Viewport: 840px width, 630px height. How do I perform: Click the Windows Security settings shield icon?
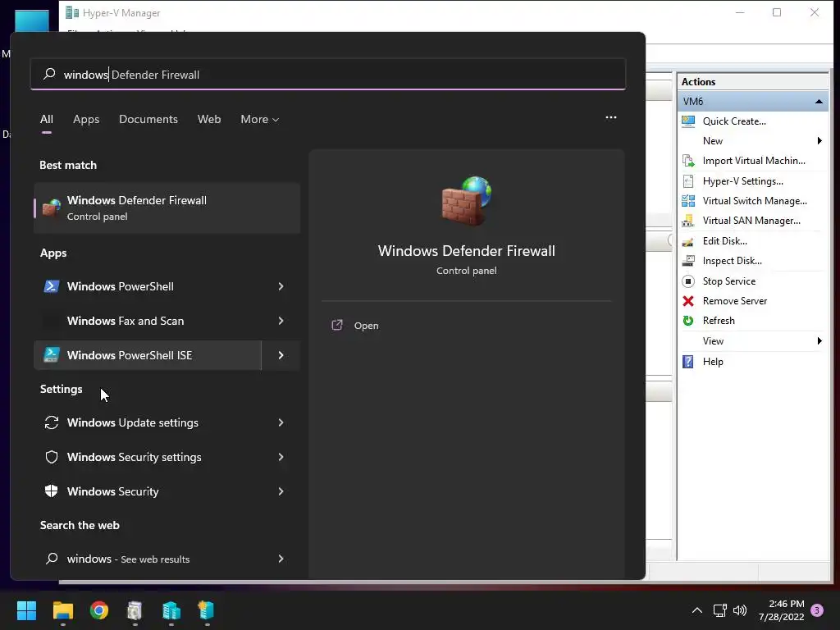[x=52, y=457]
